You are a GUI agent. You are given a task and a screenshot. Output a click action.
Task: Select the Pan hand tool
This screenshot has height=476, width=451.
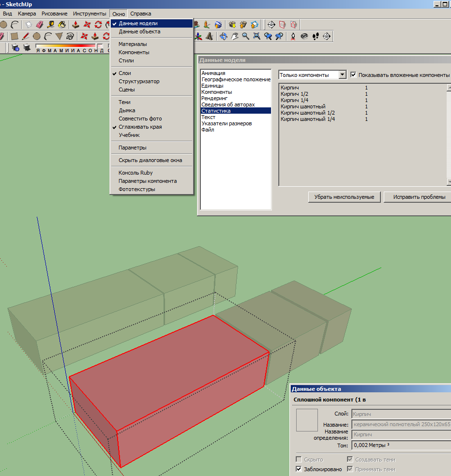[x=235, y=36]
